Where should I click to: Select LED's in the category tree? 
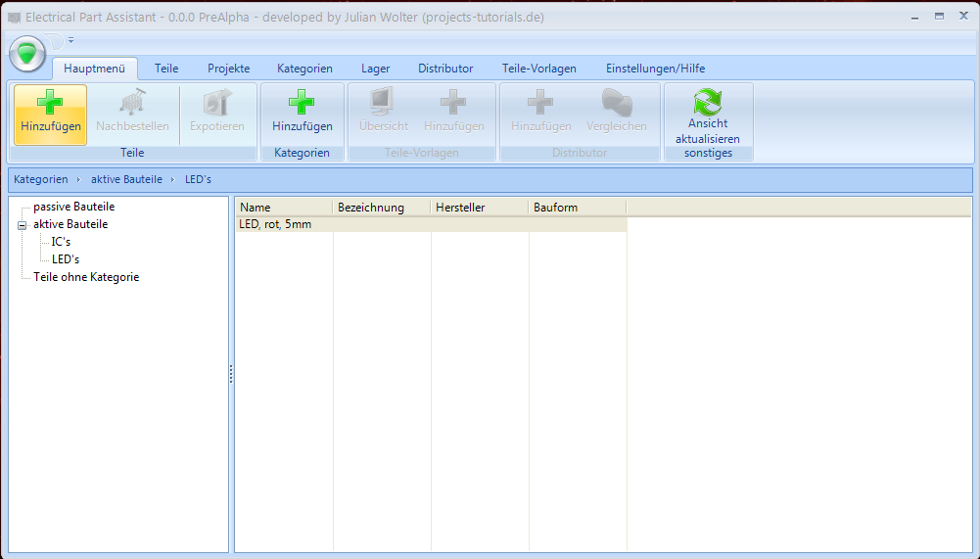66,258
